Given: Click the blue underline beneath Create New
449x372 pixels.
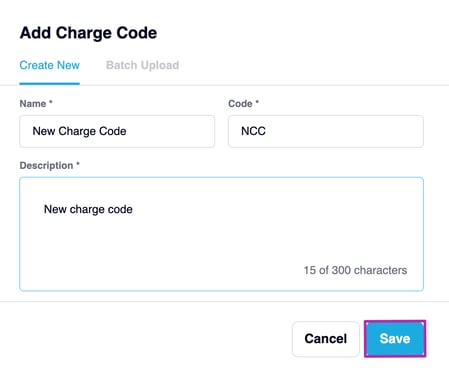Looking at the screenshot, I should pyautogui.click(x=50, y=83).
